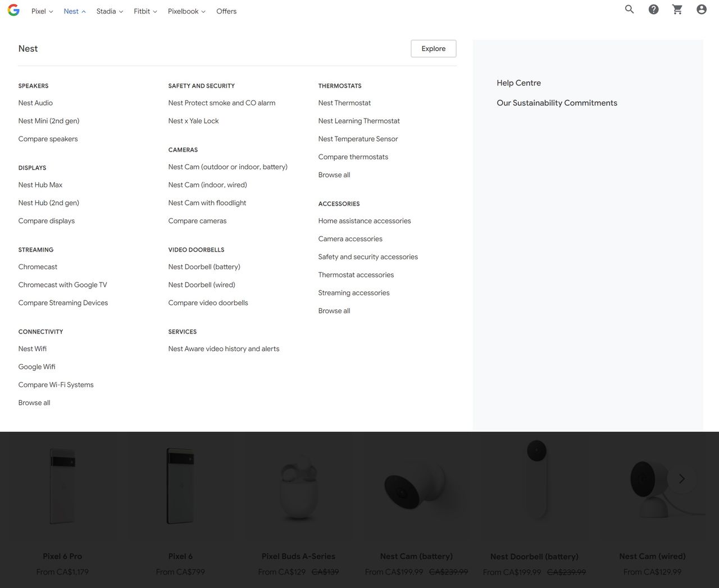Open Camera accessories link

click(x=350, y=239)
